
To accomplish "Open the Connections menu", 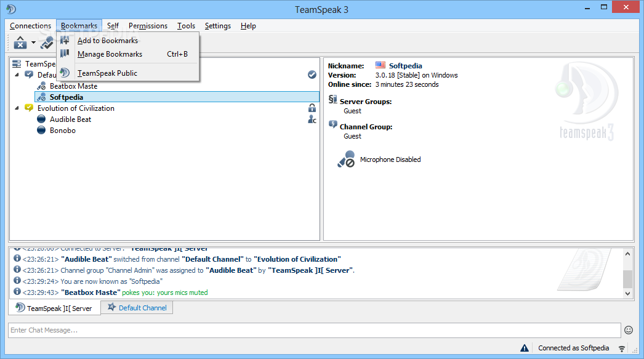I will pyautogui.click(x=30, y=25).
